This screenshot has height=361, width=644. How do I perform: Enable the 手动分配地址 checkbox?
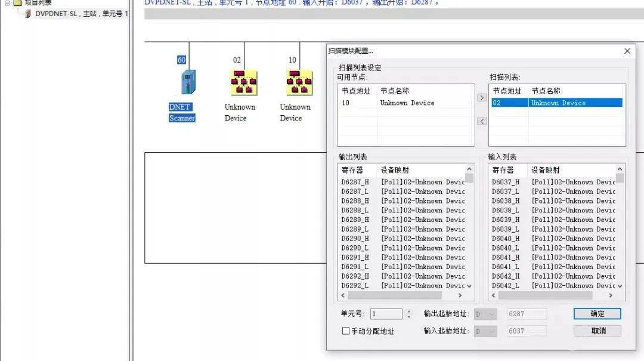[346, 331]
